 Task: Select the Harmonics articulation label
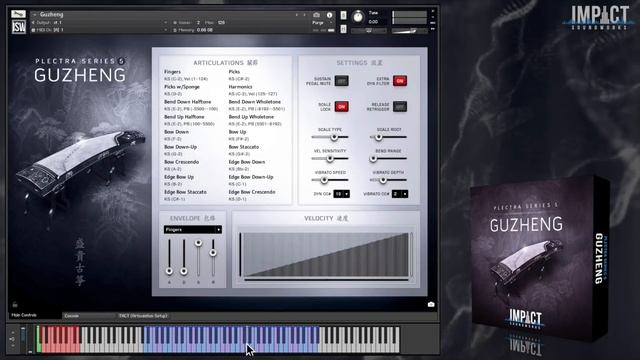click(240, 87)
